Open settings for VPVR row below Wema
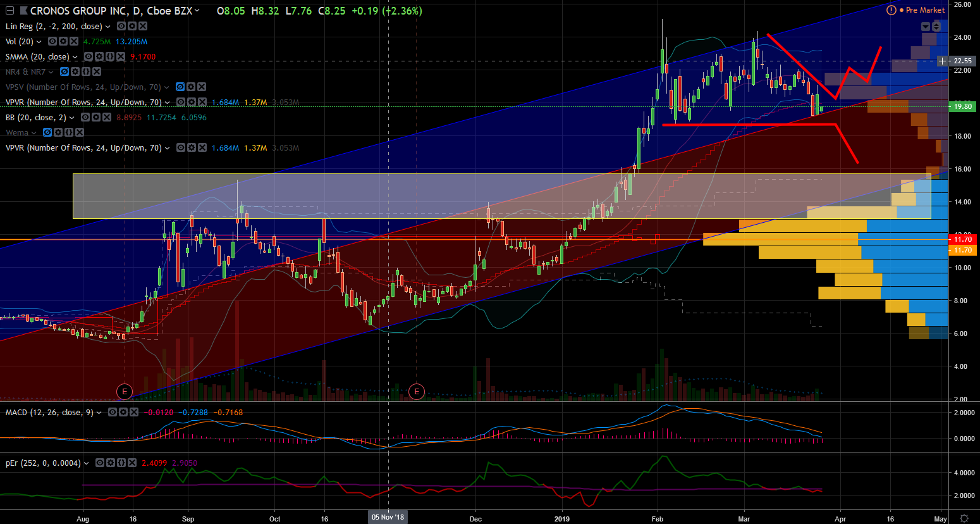 (x=191, y=147)
